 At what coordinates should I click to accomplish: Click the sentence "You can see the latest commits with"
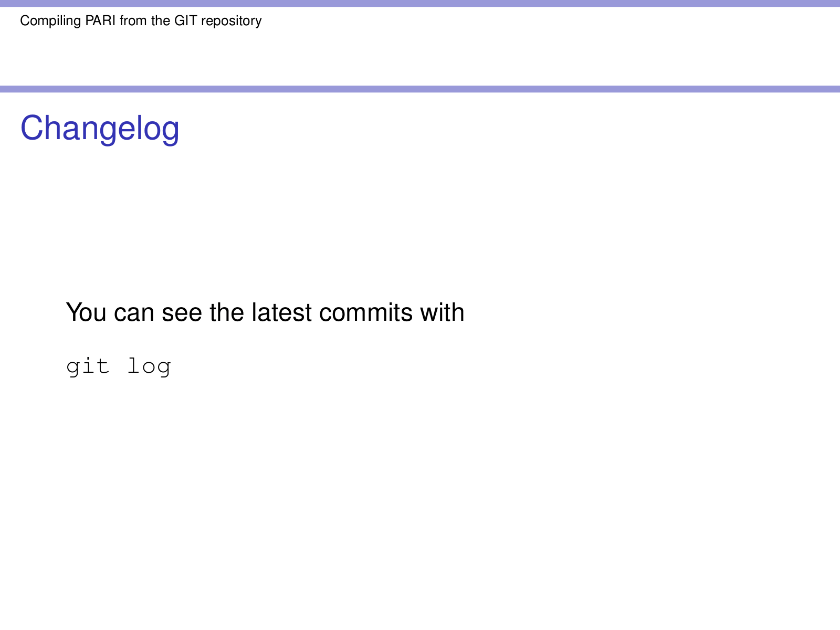click(x=265, y=312)
